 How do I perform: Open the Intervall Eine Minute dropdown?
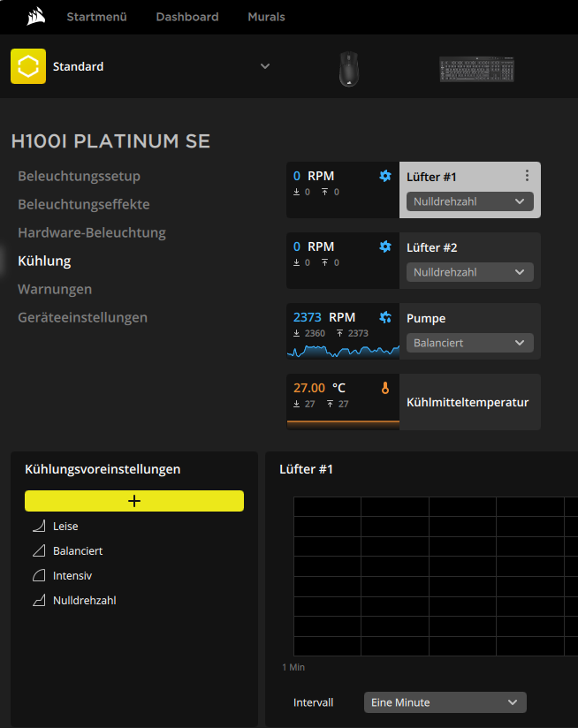tap(445, 702)
